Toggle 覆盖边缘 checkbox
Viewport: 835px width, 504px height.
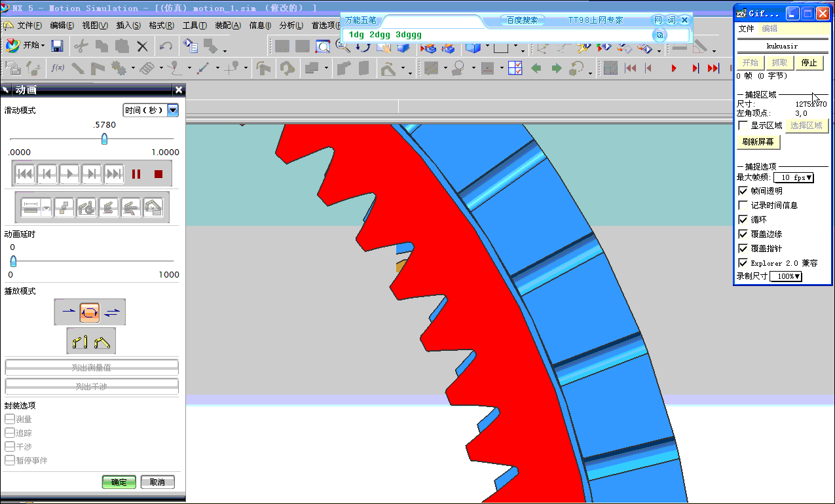(x=743, y=234)
